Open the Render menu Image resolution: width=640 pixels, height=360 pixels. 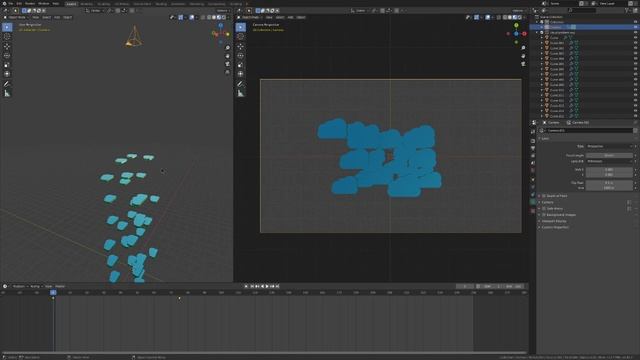(30, 3)
